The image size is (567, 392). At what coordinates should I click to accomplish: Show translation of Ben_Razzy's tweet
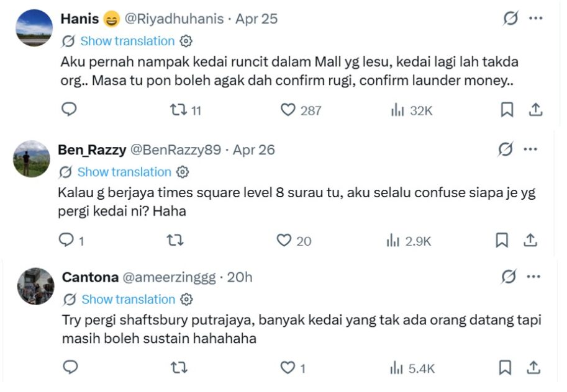[124, 172]
